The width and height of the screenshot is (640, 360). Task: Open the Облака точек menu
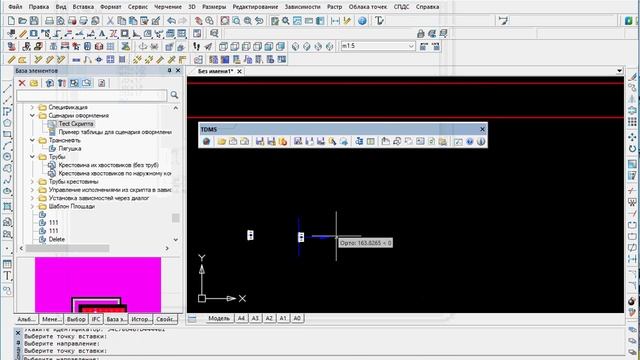(x=368, y=7)
